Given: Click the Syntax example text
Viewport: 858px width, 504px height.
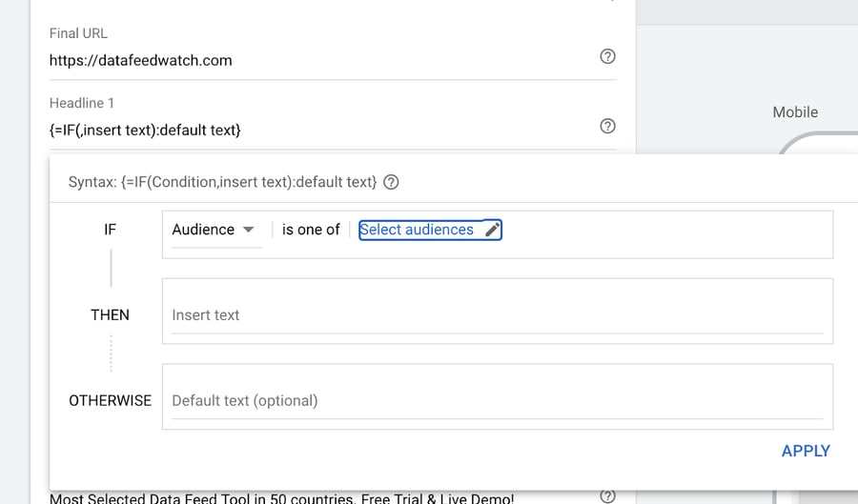Looking at the screenshot, I should [222, 182].
